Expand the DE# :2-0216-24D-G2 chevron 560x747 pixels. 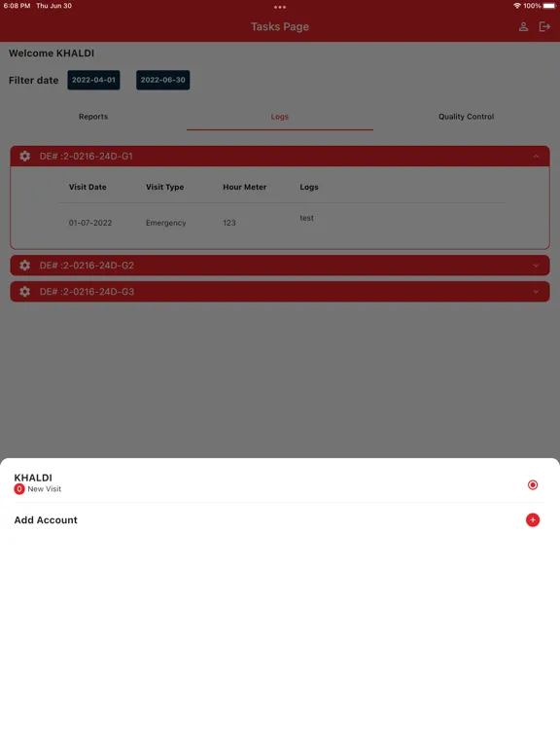(x=537, y=266)
